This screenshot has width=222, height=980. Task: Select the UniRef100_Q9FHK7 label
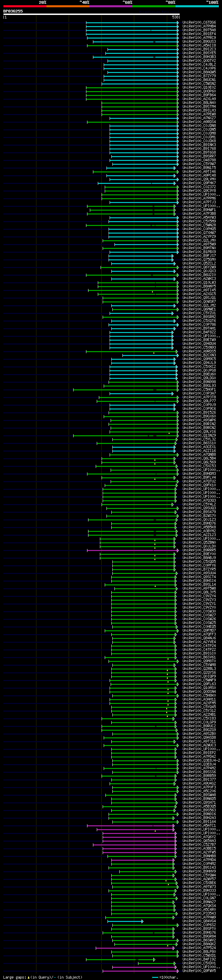coord(199,183)
